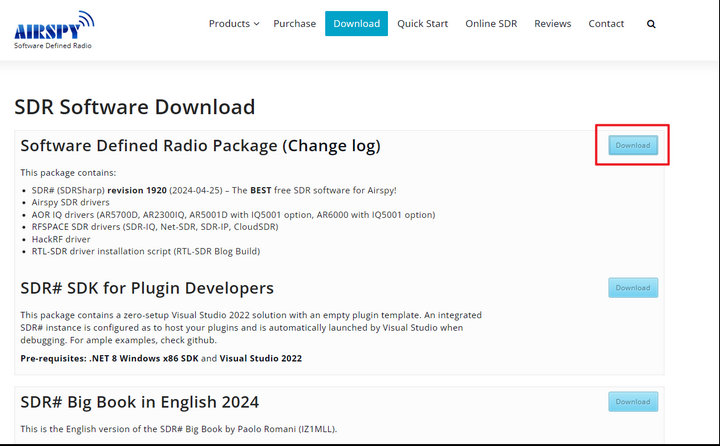Click the .NET 8 Windows x86 SDK link

(144, 358)
